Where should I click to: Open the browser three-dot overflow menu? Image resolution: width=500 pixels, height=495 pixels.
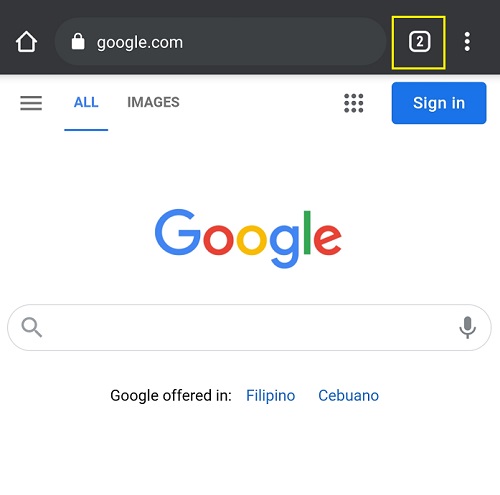(467, 42)
